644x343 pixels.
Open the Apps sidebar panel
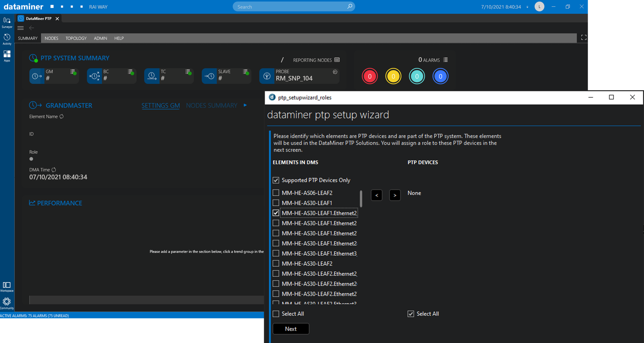click(7, 56)
